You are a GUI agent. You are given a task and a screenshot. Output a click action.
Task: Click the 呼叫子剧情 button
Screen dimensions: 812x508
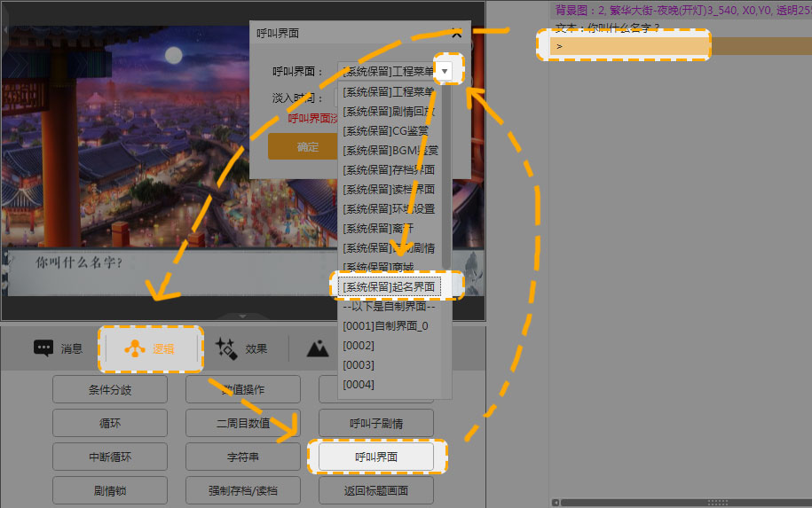point(376,423)
